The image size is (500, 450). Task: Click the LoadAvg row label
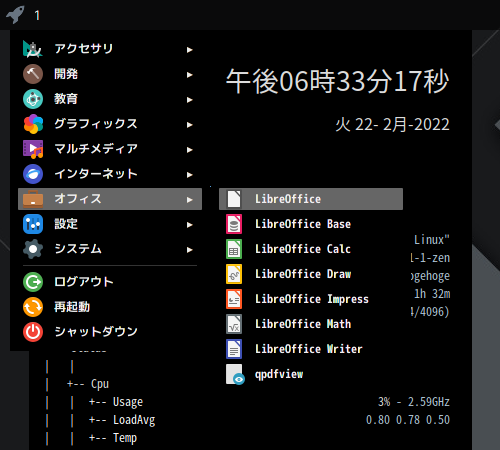(x=134, y=420)
